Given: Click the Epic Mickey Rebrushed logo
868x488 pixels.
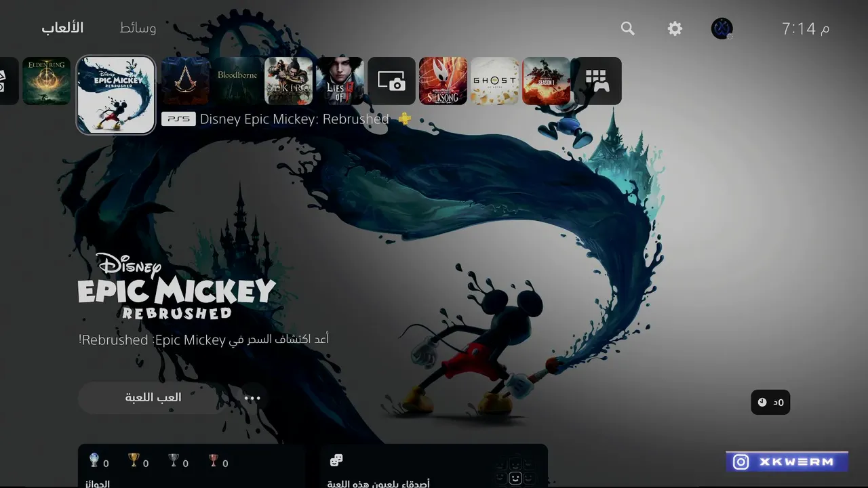Looking at the screenshot, I should coord(176,286).
